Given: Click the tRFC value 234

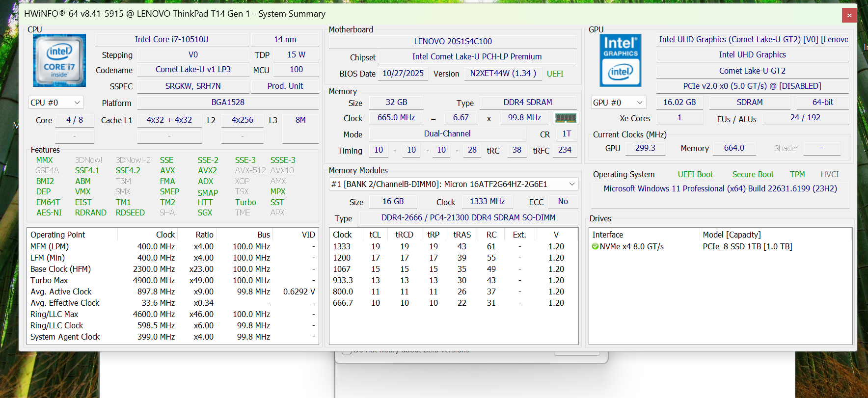Looking at the screenshot, I should click(x=565, y=150).
